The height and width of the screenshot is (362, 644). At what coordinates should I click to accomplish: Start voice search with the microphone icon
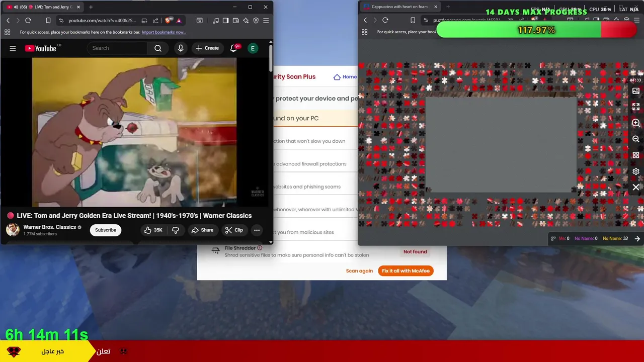pyautogui.click(x=181, y=48)
